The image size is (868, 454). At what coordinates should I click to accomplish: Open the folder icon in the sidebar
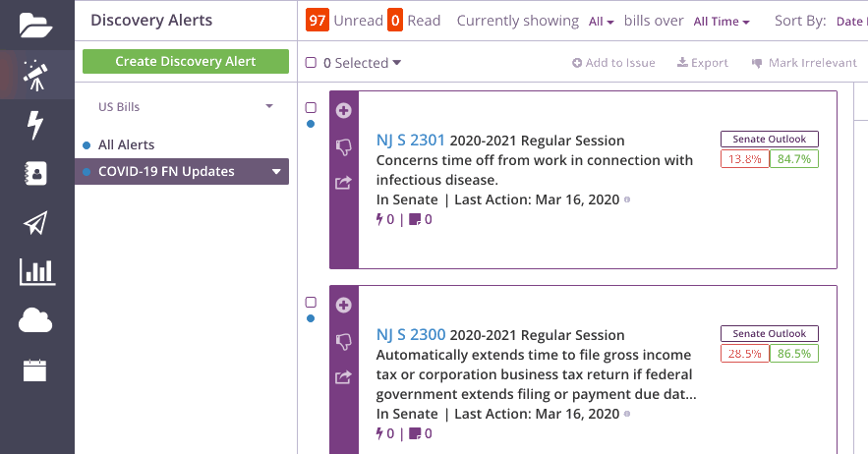coord(36,25)
